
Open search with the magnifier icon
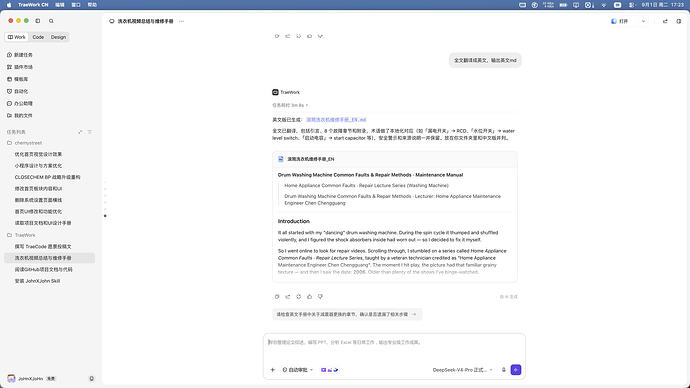click(51, 21)
